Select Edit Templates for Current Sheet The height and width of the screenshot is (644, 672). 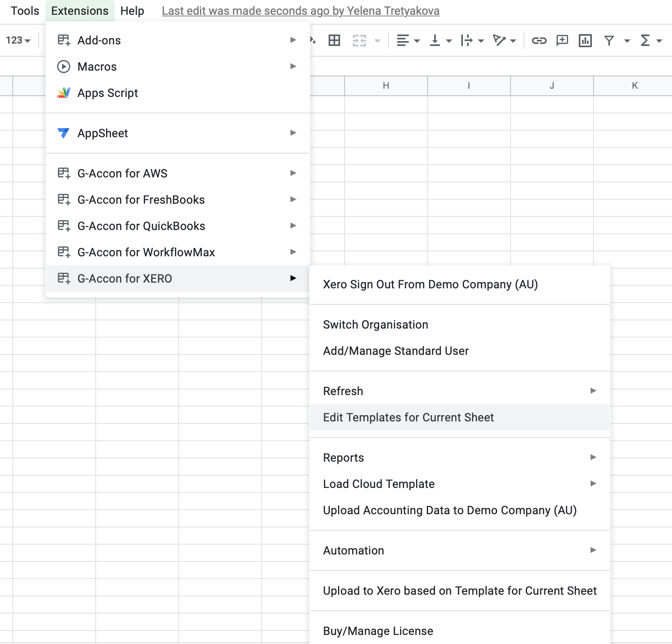[460, 417]
